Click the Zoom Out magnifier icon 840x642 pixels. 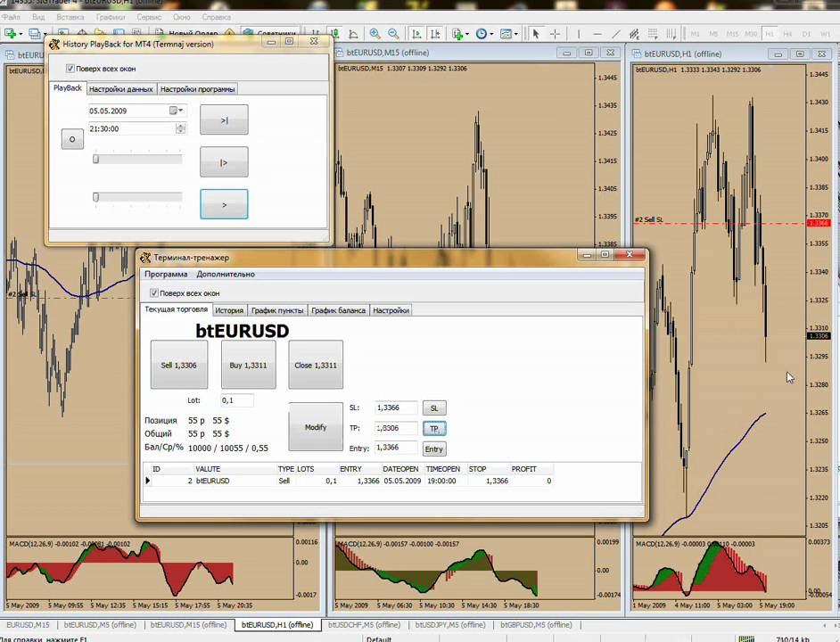393,34
